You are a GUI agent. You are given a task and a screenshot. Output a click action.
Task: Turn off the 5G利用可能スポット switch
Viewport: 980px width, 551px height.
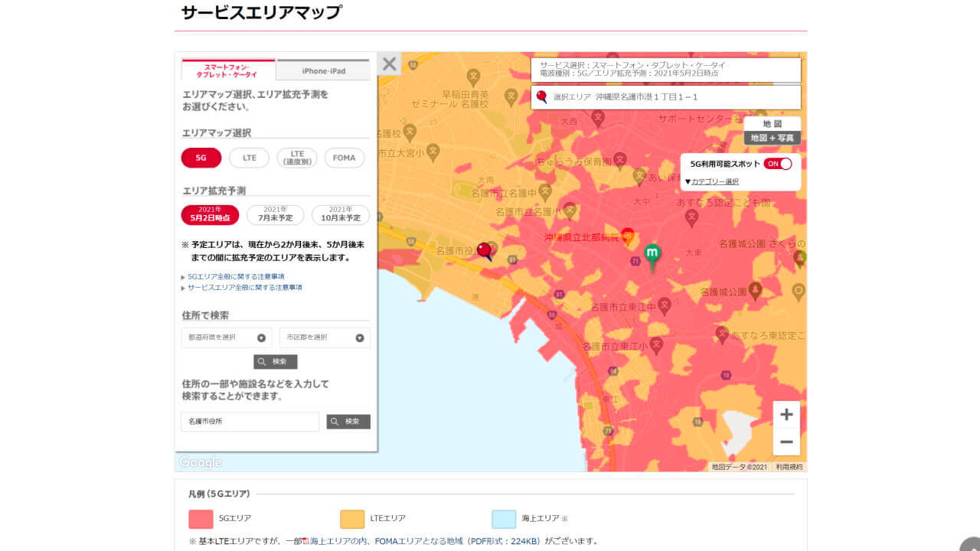click(776, 164)
